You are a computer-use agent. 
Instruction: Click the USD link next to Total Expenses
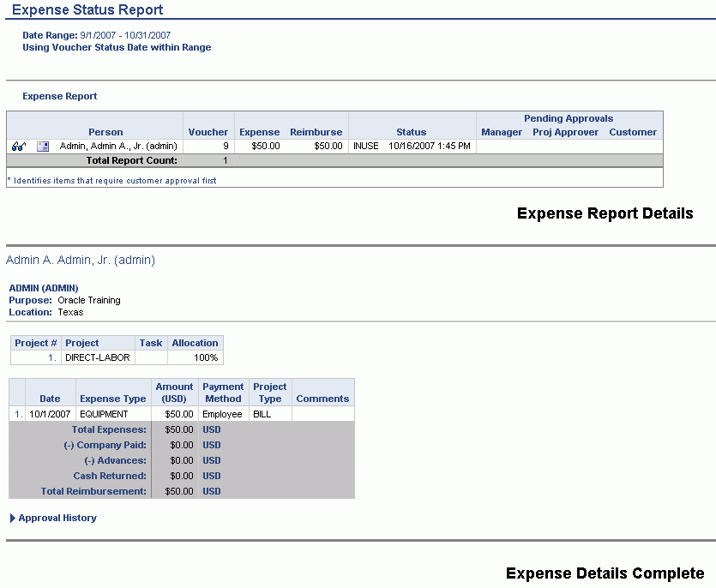[x=211, y=429]
